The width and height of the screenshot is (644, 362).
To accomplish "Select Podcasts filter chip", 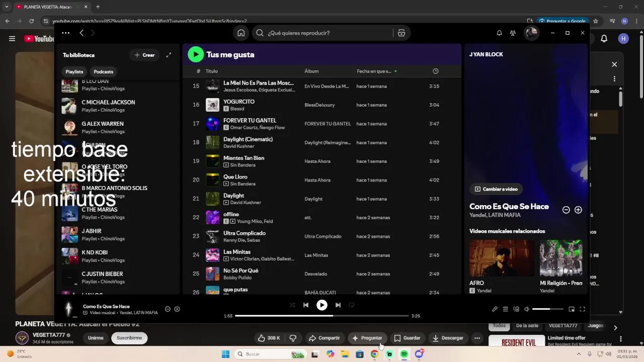I will click(x=104, y=72).
